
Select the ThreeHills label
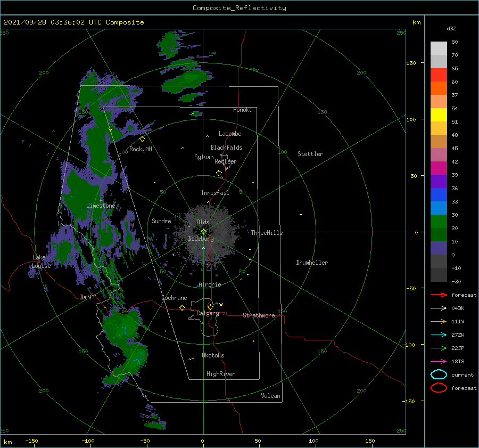tap(267, 233)
